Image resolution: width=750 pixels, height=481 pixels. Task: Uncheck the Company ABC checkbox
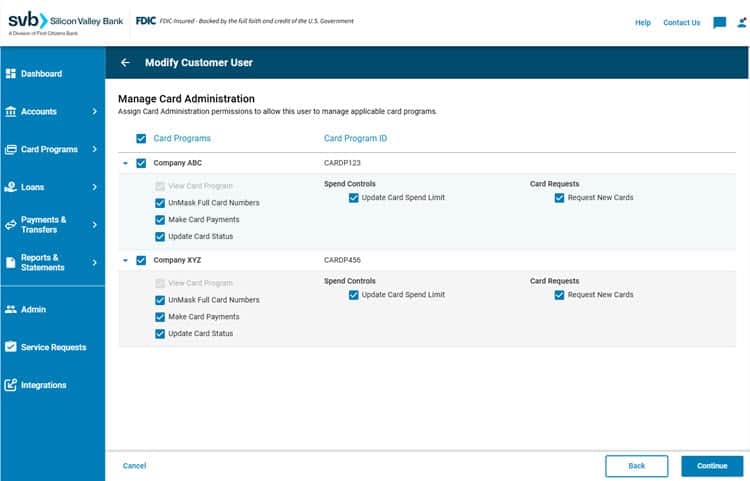(141, 163)
